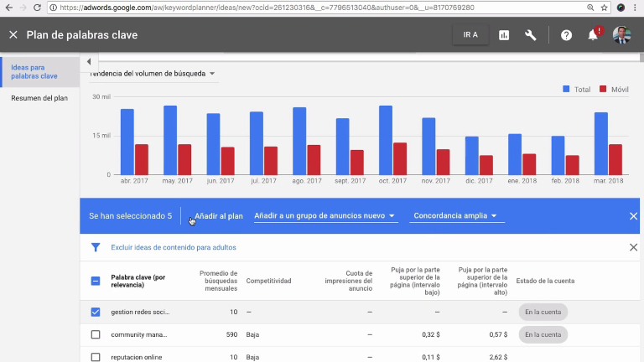Sort by Palabra clave (por relevancia) header
Viewport: 644px width, 362px height.
[x=138, y=282]
